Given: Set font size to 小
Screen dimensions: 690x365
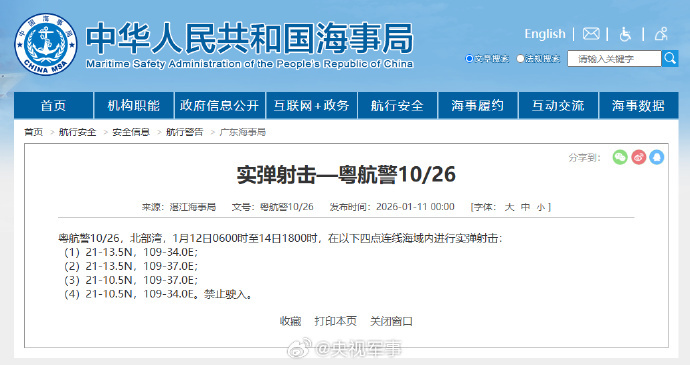Looking at the screenshot, I should click(x=541, y=207).
